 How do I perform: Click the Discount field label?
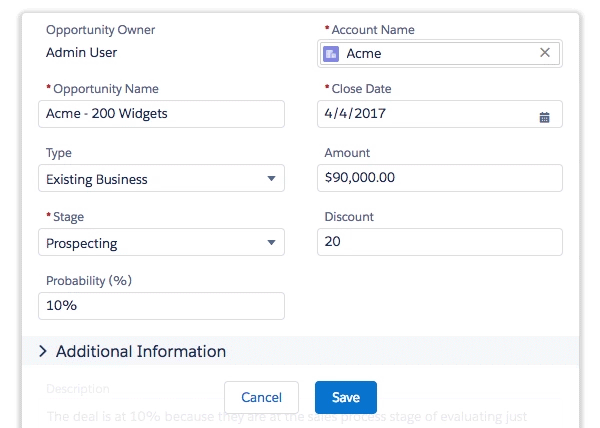(349, 216)
